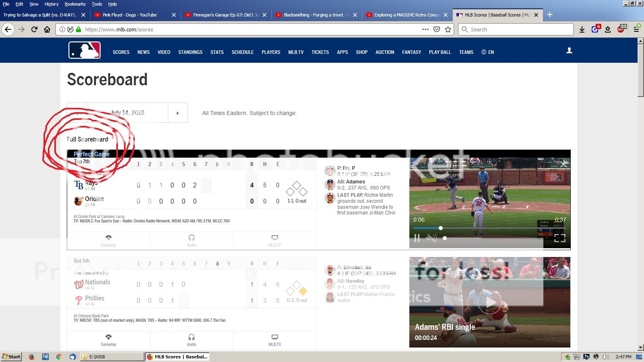Click the MLB logo in header
The width and height of the screenshot is (644, 362).
click(x=85, y=50)
